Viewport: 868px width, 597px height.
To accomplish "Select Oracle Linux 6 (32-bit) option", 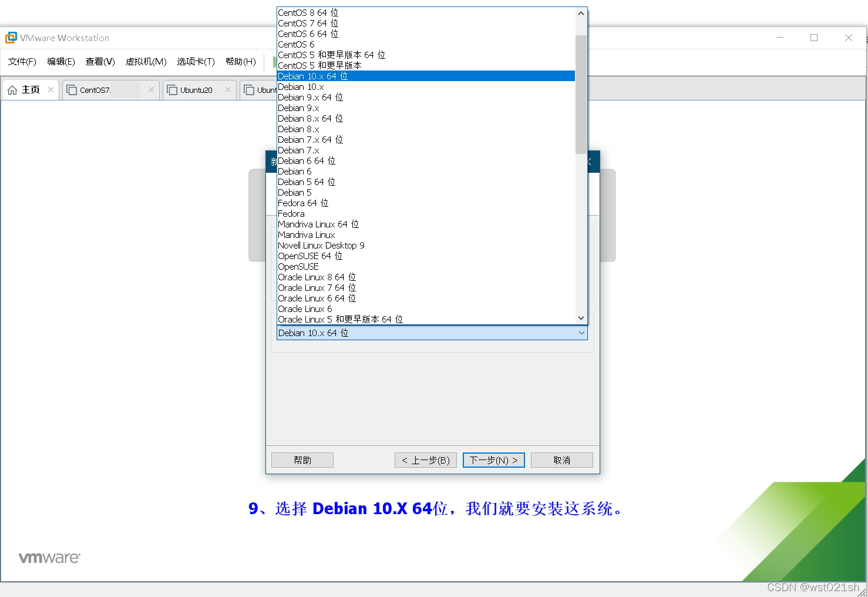I will 426,309.
